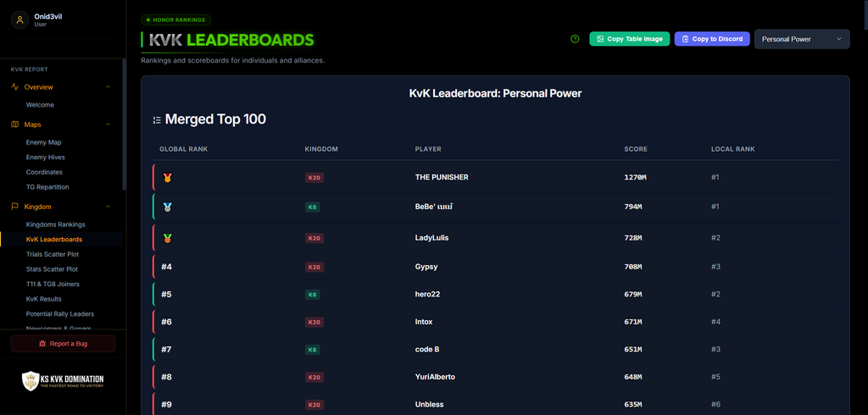
Task: Click the green help question mark icon
Action: click(575, 39)
